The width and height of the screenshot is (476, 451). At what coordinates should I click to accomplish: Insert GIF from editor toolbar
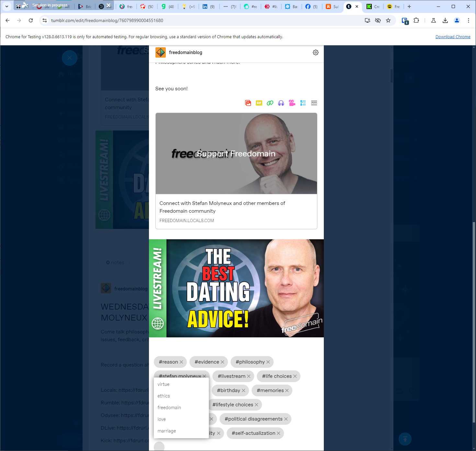[x=259, y=103]
